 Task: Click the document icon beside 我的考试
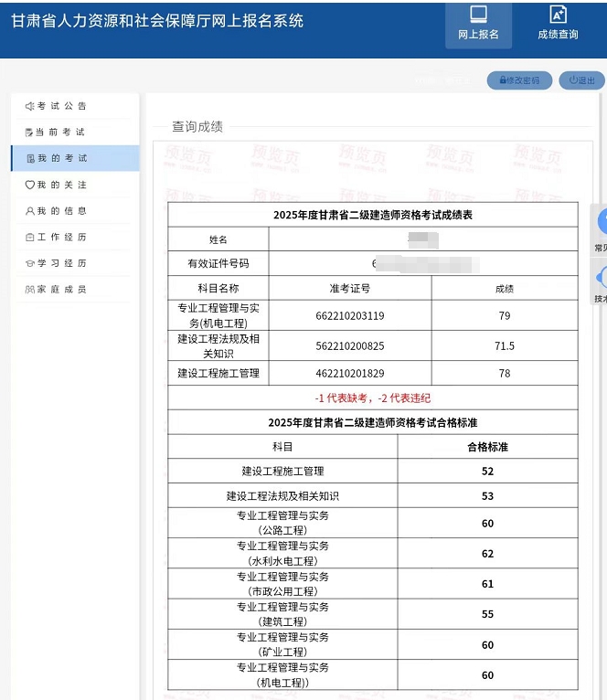pos(30,158)
